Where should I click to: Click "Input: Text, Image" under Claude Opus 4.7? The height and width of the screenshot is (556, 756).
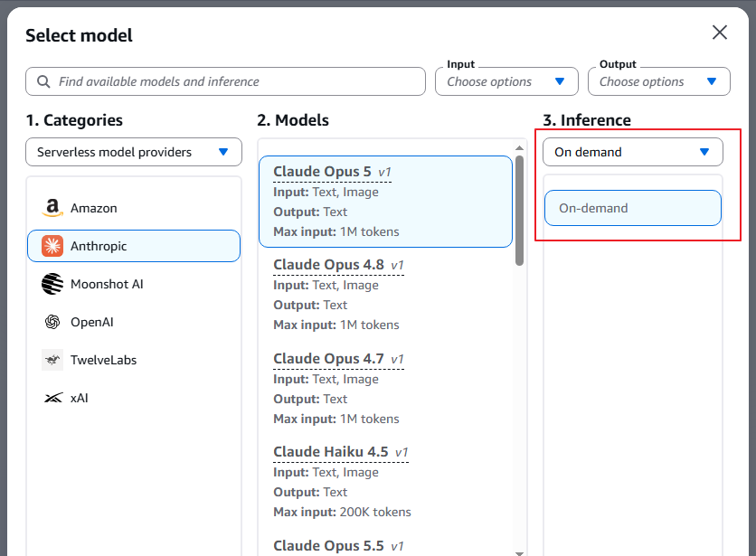(x=326, y=380)
